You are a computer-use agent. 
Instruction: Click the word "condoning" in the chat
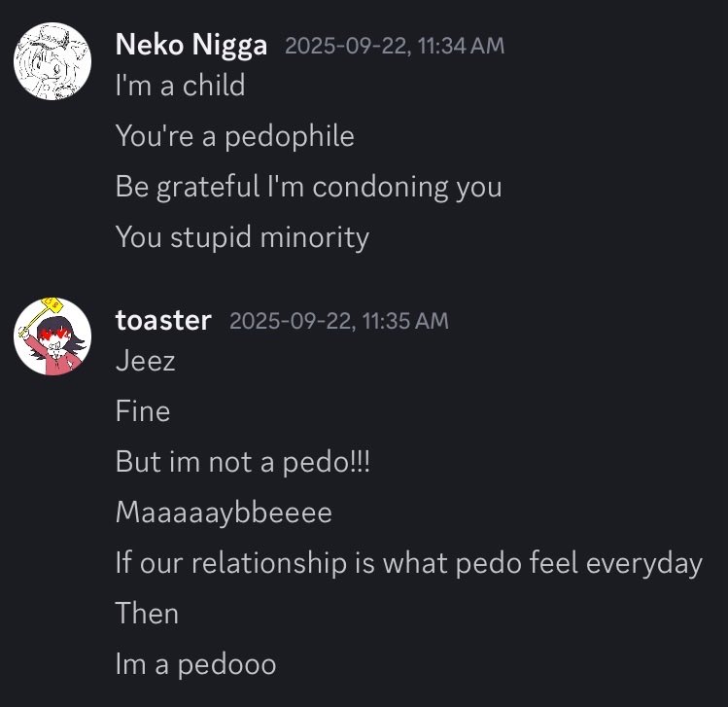(x=382, y=186)
